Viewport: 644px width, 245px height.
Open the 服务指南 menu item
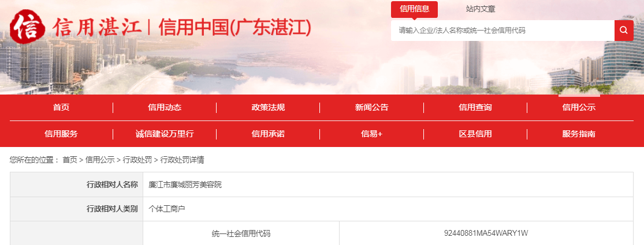click(579, 134)
